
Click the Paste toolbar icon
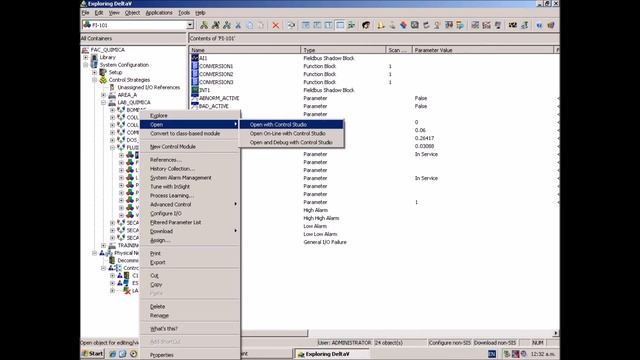coord(261,25)
